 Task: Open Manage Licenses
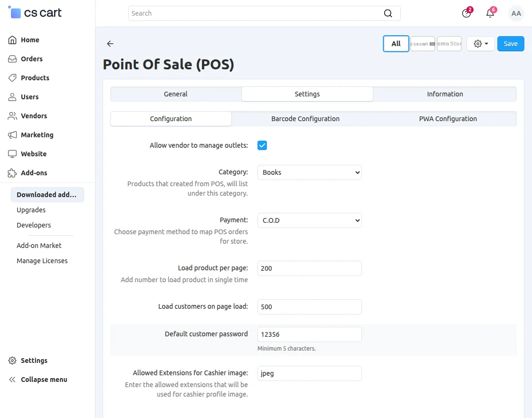pos(42,261)
